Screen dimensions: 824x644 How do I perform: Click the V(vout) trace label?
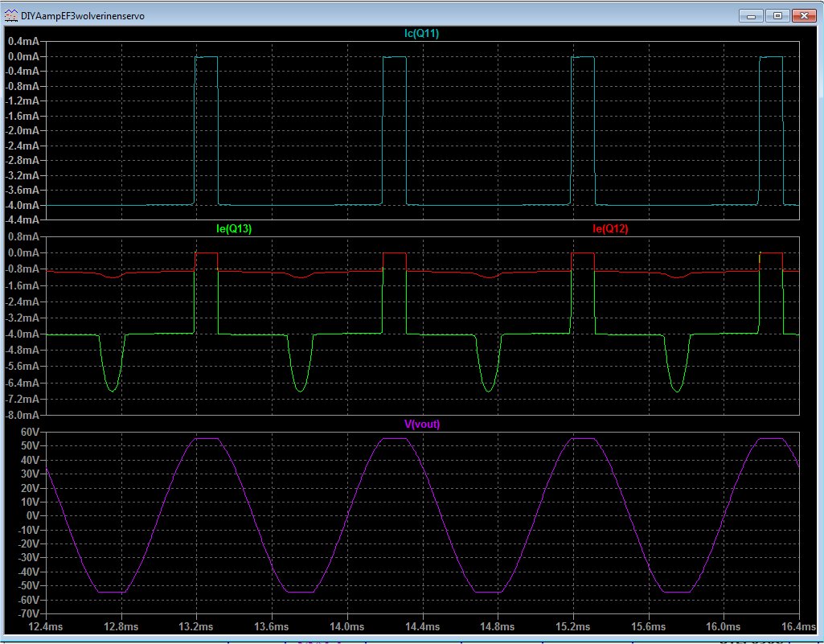(x=422, y=425)
